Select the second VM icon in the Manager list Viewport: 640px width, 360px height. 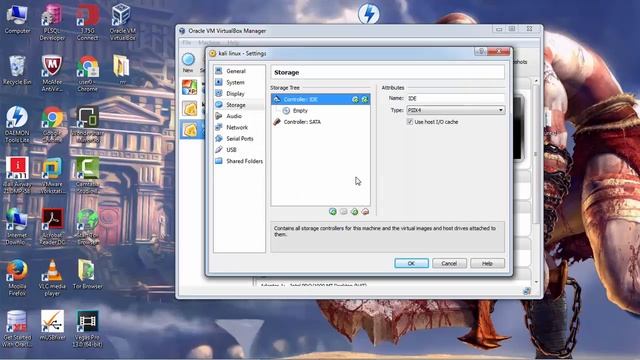190,109
